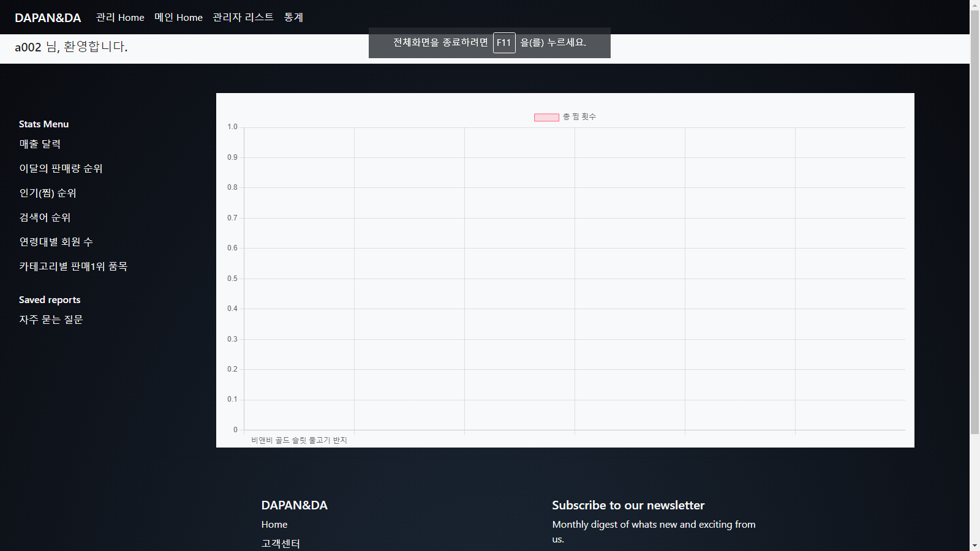Select 관리자 리스트 in the top navigation
The width and height of the screenshot is (980, 551).
(243, 18)
